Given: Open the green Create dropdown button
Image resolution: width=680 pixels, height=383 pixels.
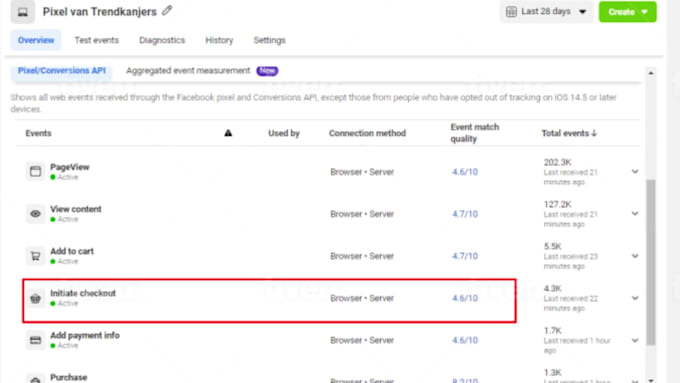Looking at the screenshot, I should (628, 12).
